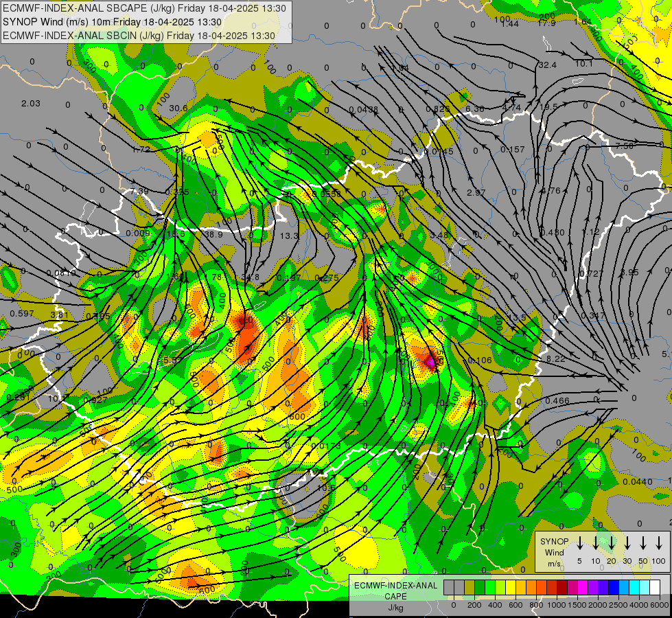This screenshot has height=618, width=672.
Task: Click the SBCIN title line in the header
Action: (139, 36)
